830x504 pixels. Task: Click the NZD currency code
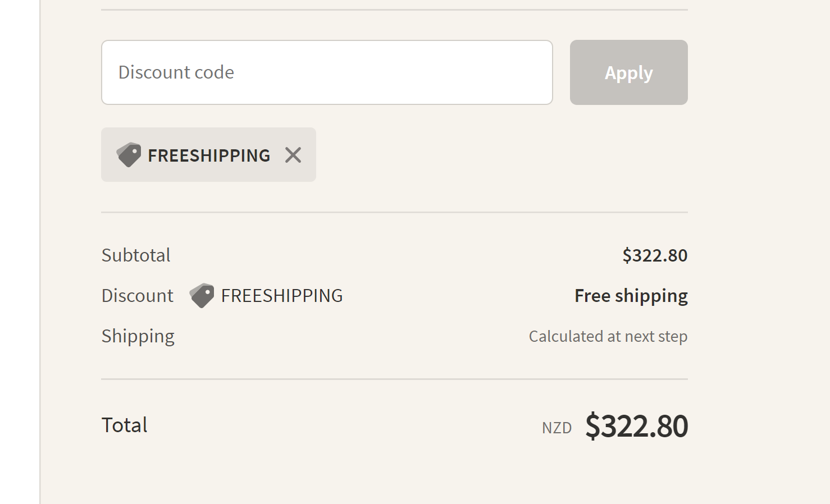tap(557, 427)
